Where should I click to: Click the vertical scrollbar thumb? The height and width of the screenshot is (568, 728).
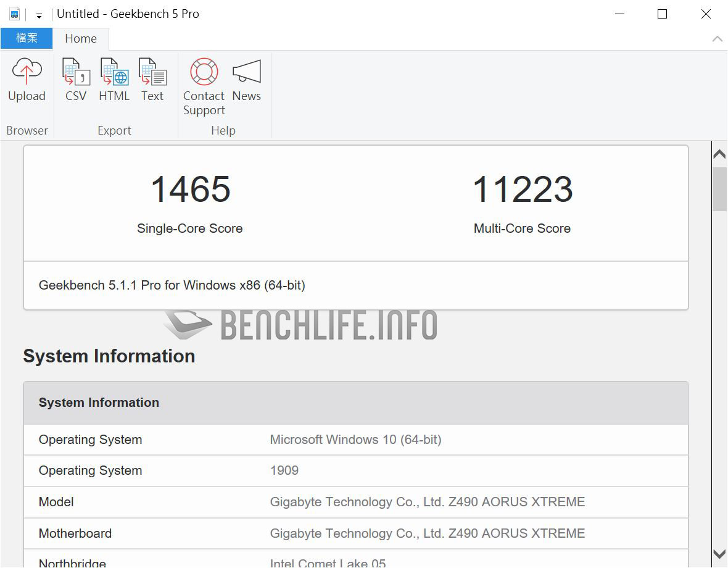point(719,188)
